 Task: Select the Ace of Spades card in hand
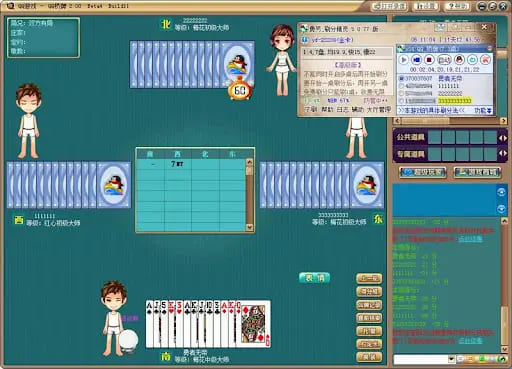pos(149,324)
